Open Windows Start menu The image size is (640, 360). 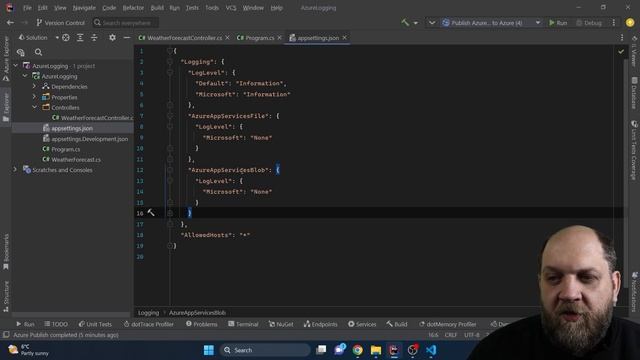tap(209, 350)
